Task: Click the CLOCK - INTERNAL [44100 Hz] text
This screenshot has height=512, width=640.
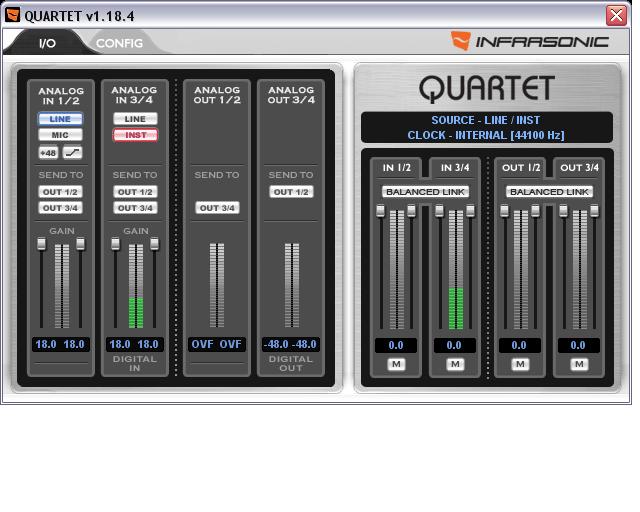Action: 486,135
